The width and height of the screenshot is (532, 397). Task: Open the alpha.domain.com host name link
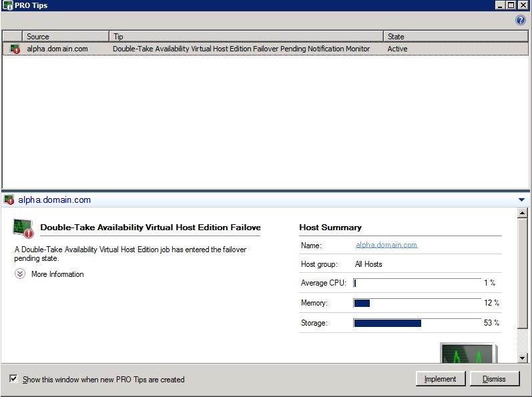386,245
